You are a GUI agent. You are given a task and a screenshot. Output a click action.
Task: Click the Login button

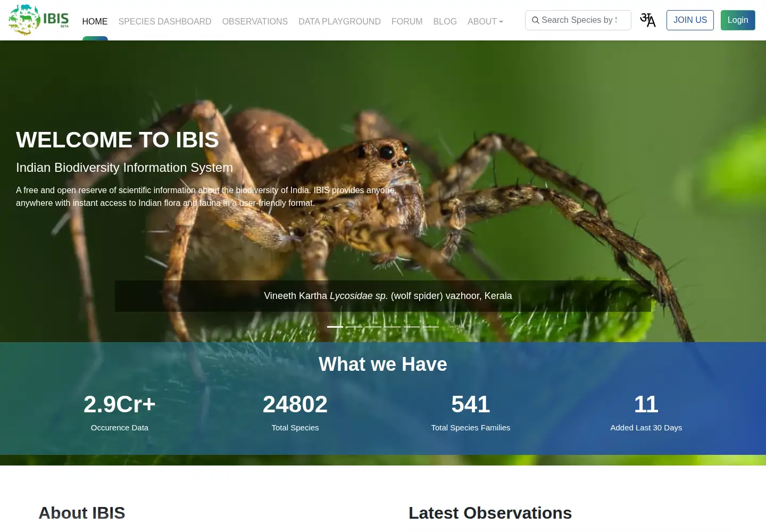point(738,20)
